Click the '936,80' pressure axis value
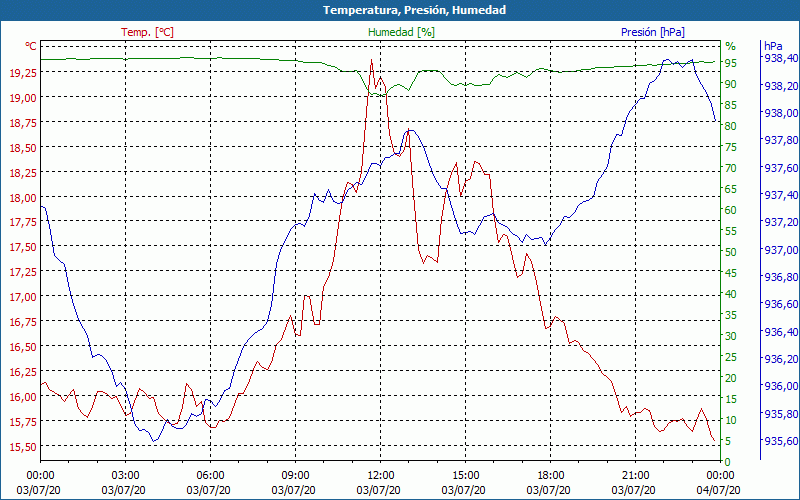 coord(781,277)
